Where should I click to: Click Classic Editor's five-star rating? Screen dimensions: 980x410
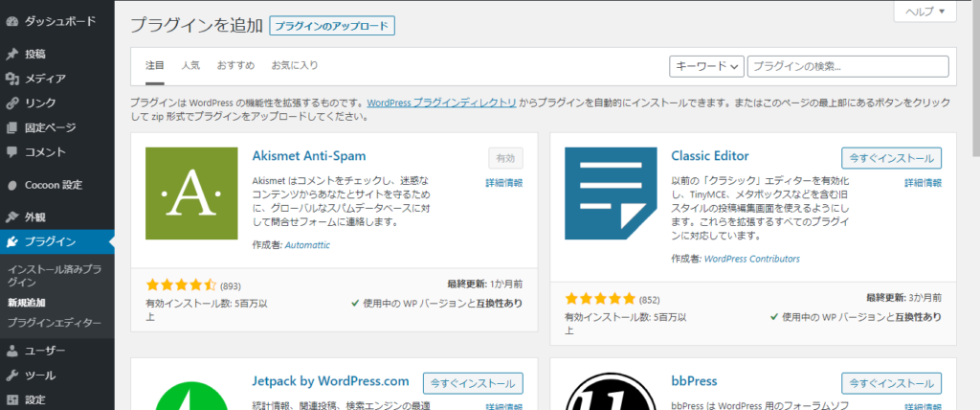click(600, 299)
